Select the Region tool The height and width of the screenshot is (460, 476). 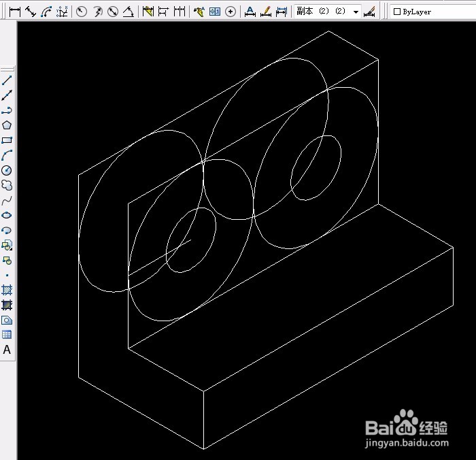point(7,320)
